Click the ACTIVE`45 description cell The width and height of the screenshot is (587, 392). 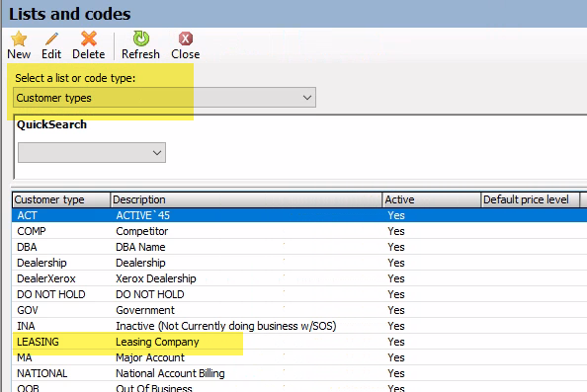point(142,215)
